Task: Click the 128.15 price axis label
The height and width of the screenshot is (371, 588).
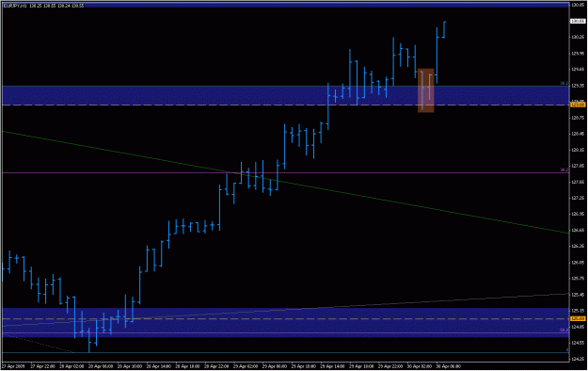Action: coord(578,151)
